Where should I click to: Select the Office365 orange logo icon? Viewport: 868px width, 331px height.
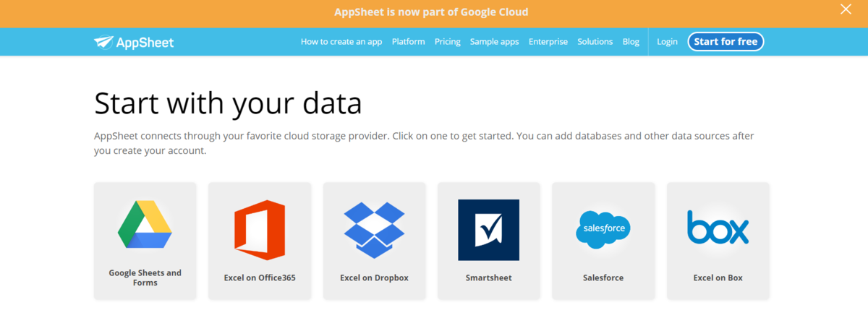pos(260,230)
